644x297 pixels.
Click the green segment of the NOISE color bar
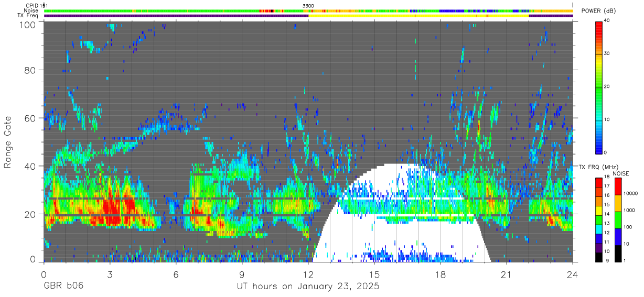[618, 219]
